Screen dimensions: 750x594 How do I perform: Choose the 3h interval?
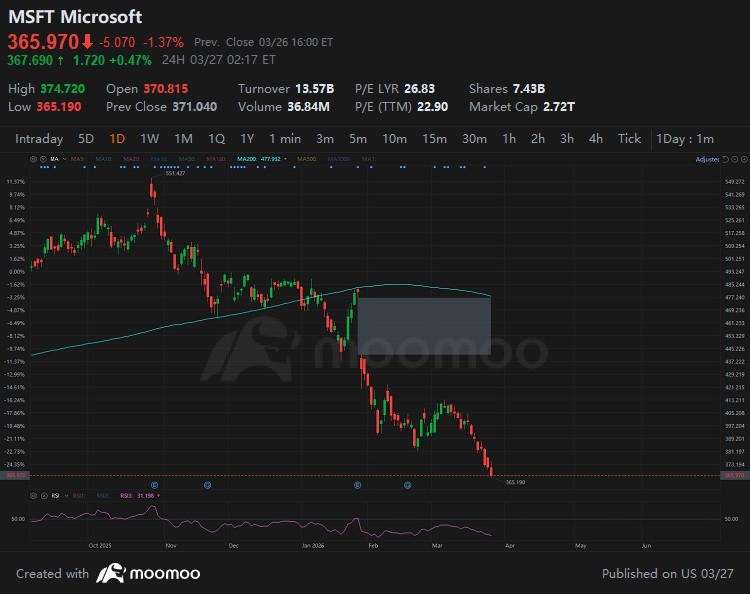pyautogui.click(x=567, y=139)
